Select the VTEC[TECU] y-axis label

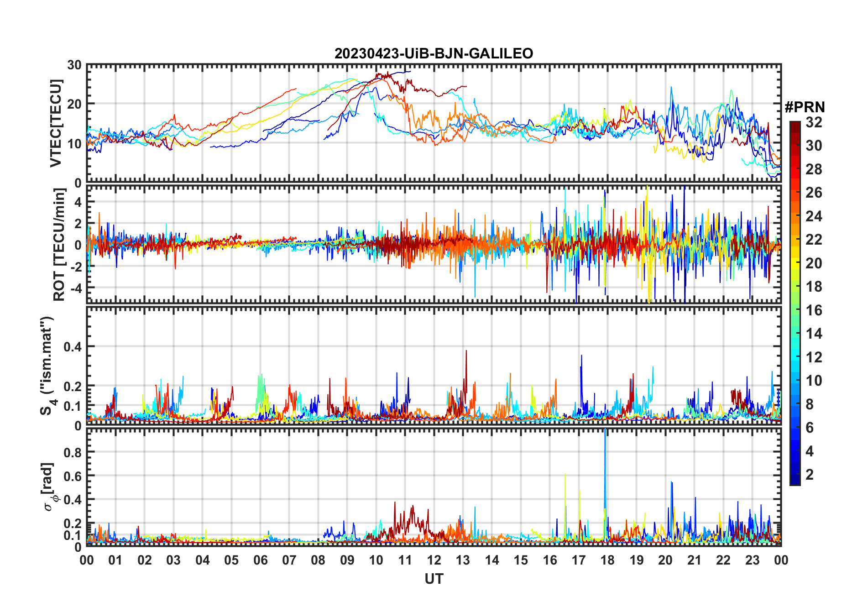pos(56,124)
